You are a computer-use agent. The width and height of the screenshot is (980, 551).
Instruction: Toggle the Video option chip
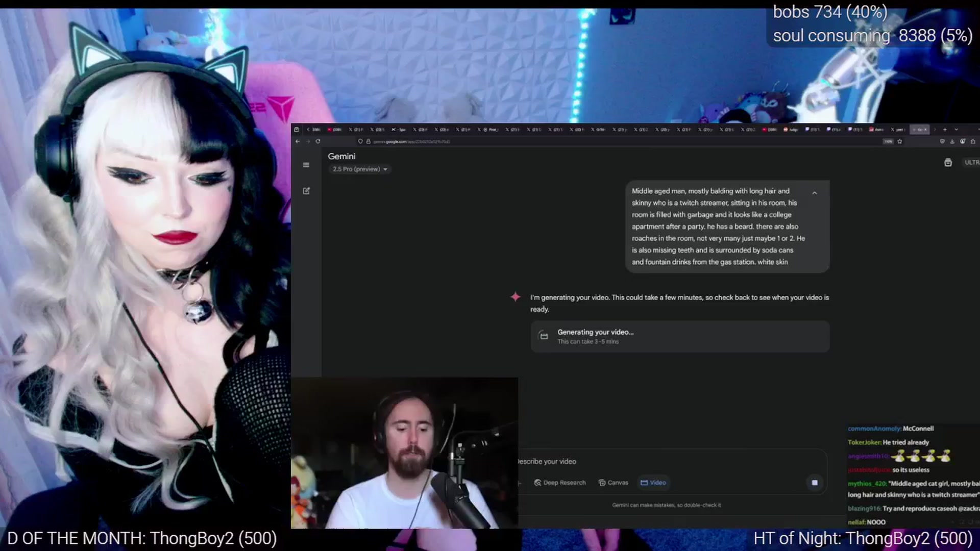tap(653, 483)
